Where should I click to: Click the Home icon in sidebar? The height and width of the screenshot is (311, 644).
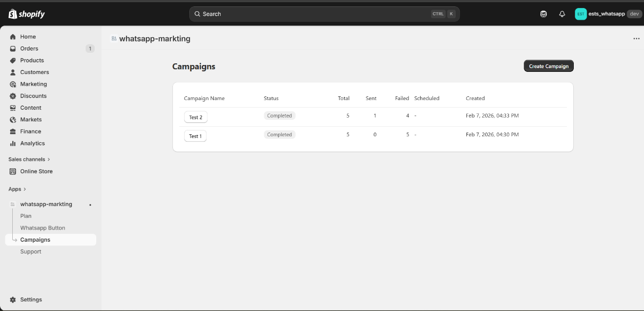tap(13, 37)
